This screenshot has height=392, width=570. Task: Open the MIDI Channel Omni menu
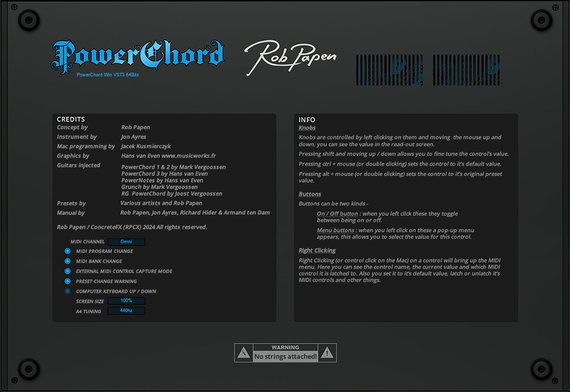[x=126, y=242]
